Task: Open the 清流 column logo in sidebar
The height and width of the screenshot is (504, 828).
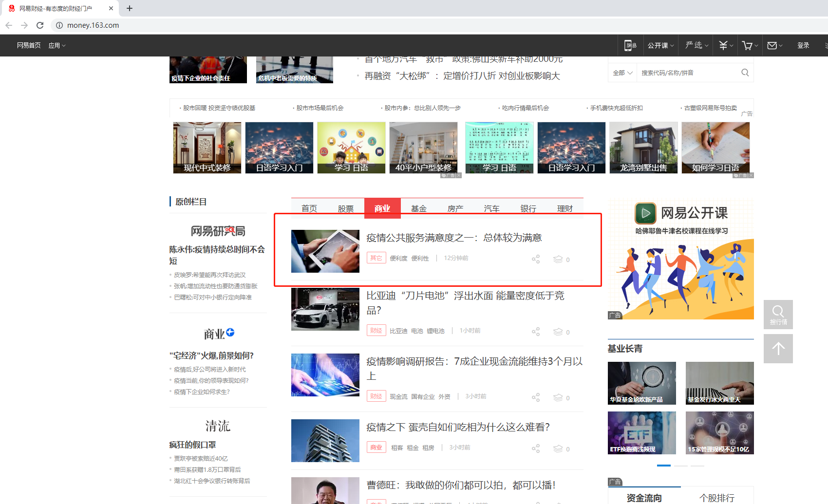Action: [218, 426]
